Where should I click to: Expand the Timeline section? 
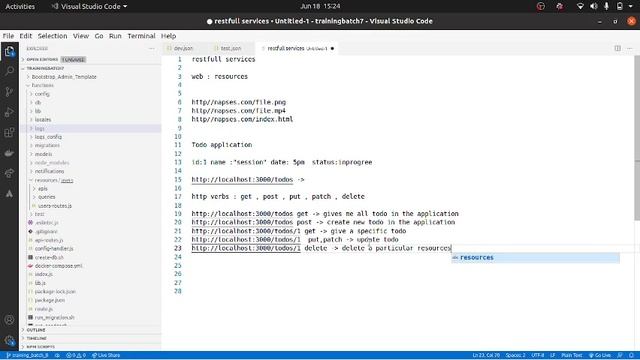pos(36,338)
